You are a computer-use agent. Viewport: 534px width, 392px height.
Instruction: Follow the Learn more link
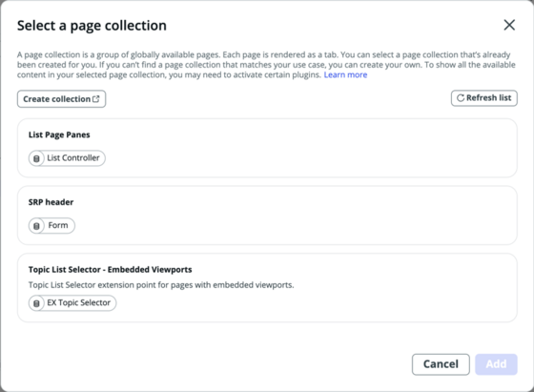345,75
